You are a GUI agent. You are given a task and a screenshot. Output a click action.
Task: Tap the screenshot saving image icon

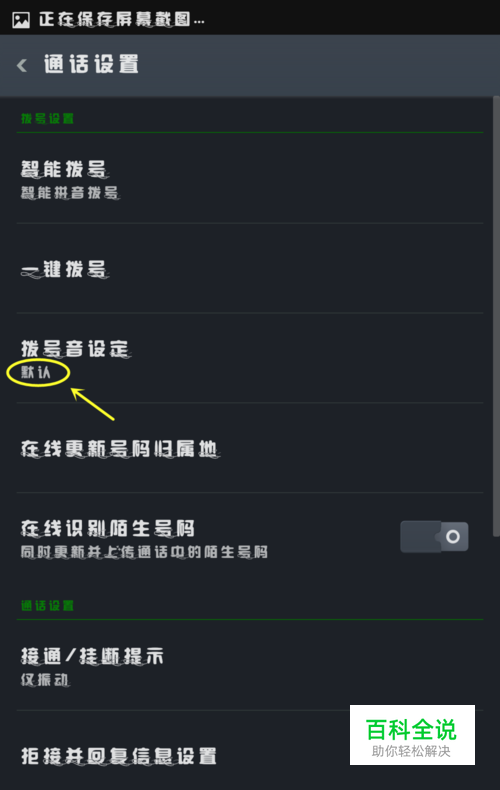21,20
